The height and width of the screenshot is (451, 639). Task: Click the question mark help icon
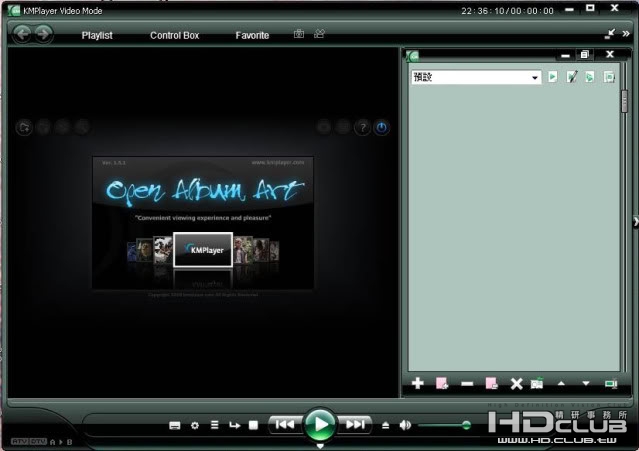[362, 128]
